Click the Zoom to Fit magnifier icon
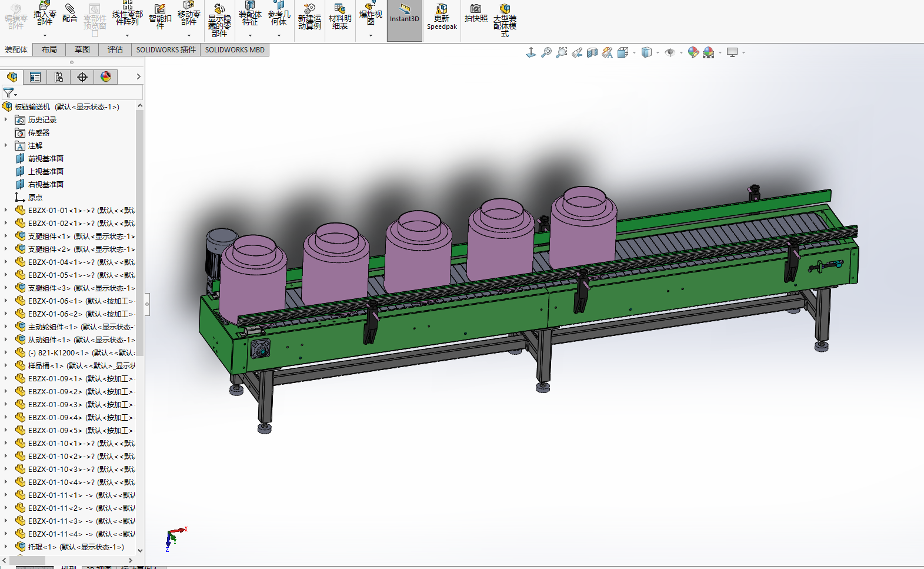 click(x=546, y=52)
